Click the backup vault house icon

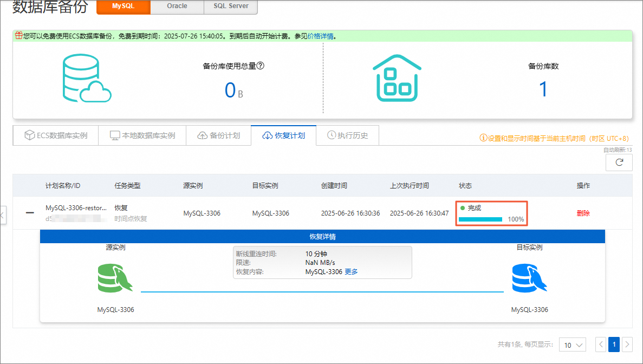[x=397, y=78]
